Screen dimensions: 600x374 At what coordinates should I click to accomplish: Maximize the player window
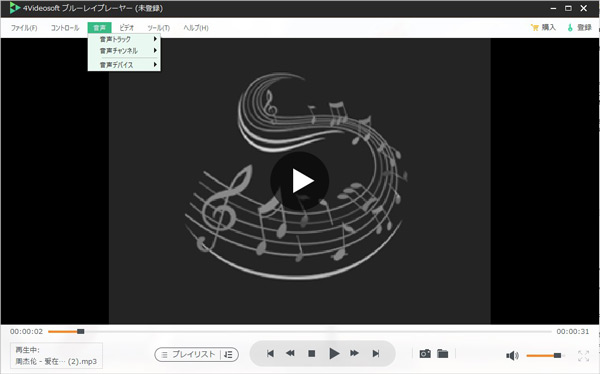[x=568, y=8]
